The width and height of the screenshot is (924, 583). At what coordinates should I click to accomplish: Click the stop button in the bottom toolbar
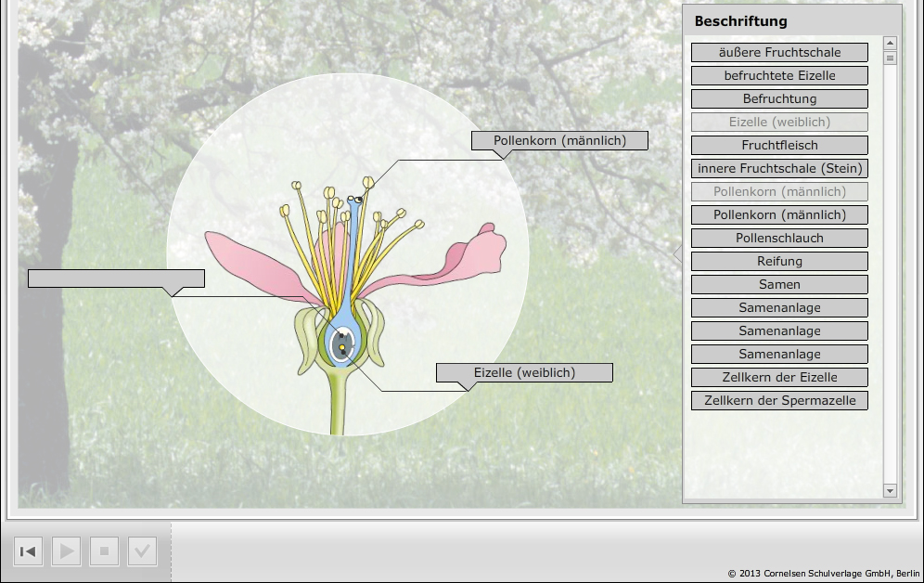click(104, 551)
